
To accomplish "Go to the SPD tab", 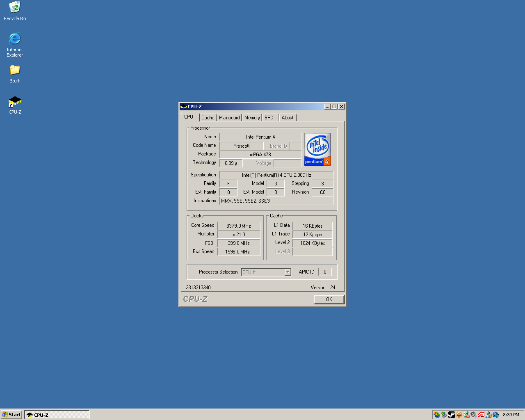I will (x=269, y=118).
